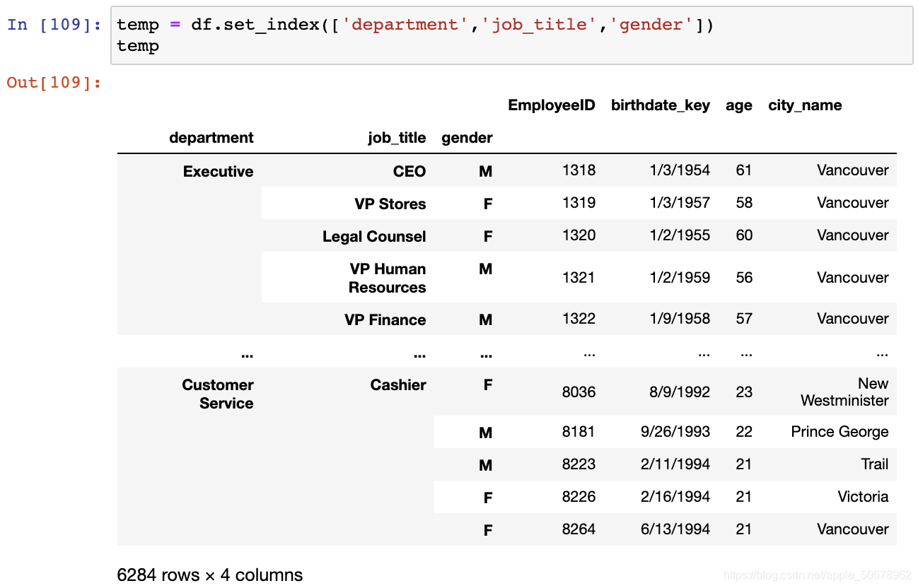Select the Trail city cell

[875, 464]
